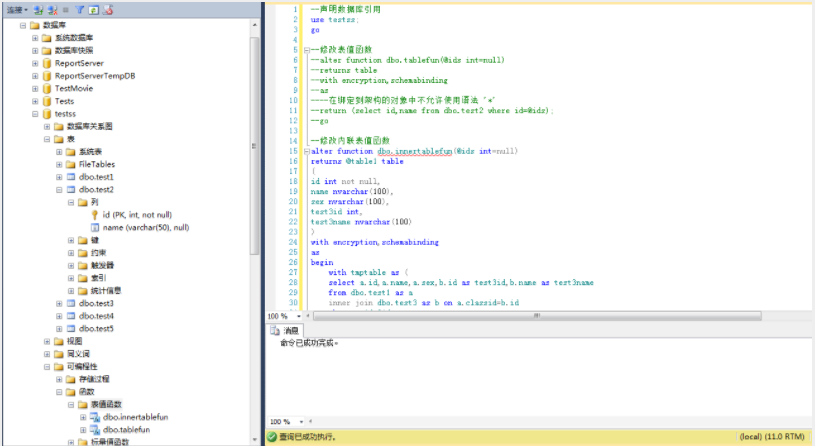Collapse the alter function block at line 15
The image size is (815, 446).
(307, 151)
